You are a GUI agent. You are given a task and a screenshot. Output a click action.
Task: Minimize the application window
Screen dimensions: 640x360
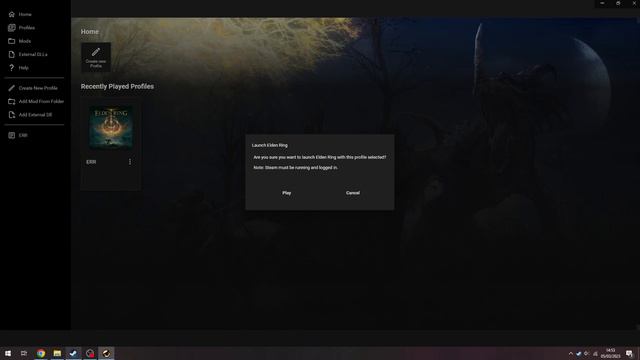click(602, 3)
